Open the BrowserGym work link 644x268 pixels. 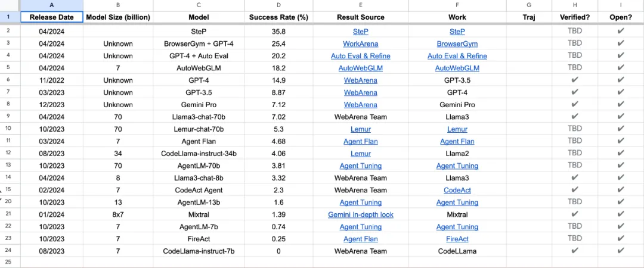pos(457,43)
